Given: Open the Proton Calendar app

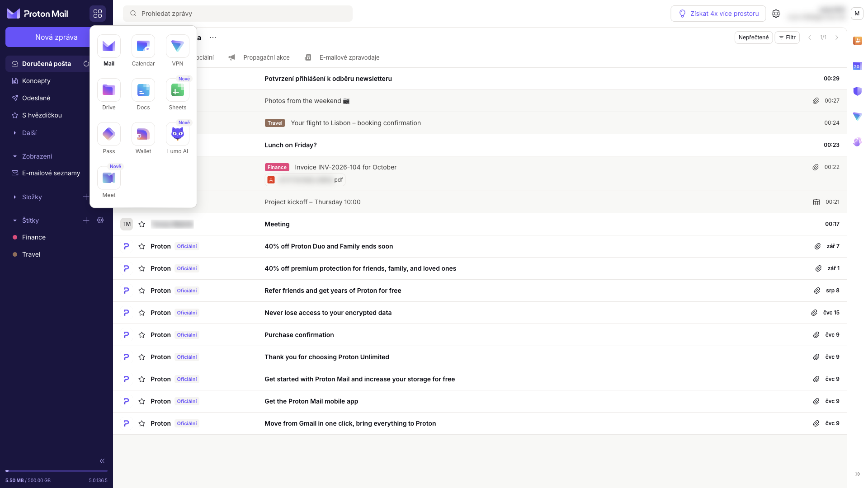Looking at the screenshot, I should (x=143, y=51).
